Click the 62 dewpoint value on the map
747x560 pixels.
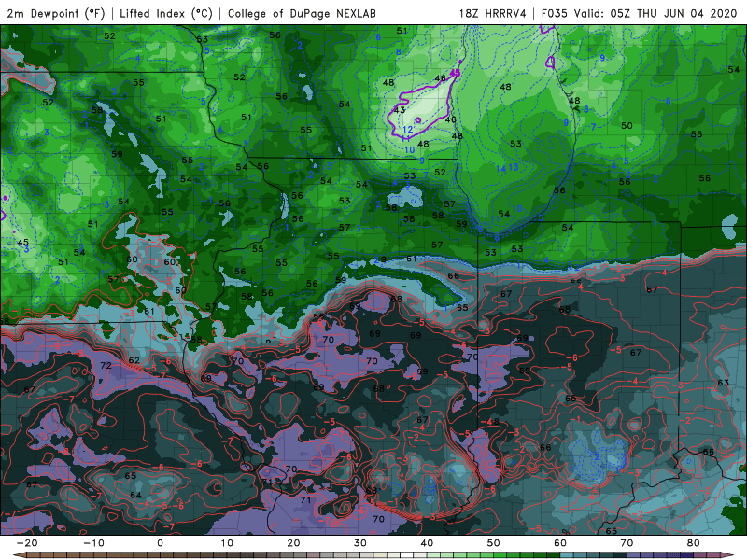[x=134, y=360]
